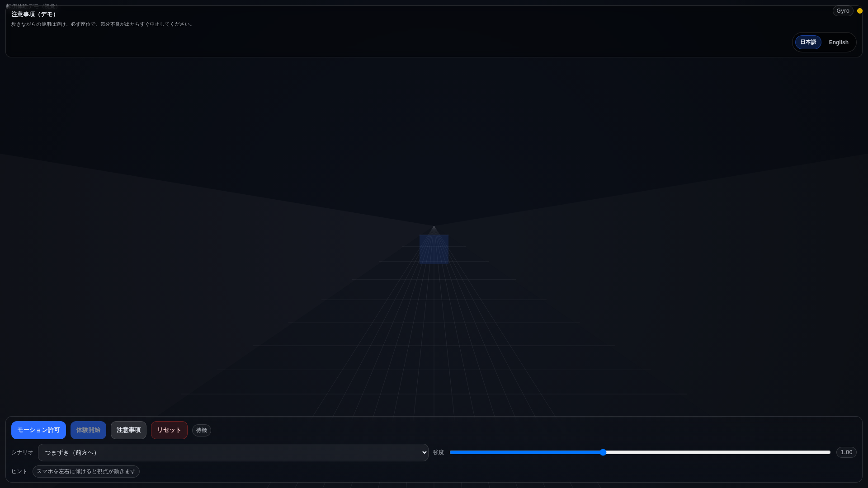Viewport: 868px width, 488px height.
Task: Click the yellow Gyro indicator dot
Action: [860, 11]
